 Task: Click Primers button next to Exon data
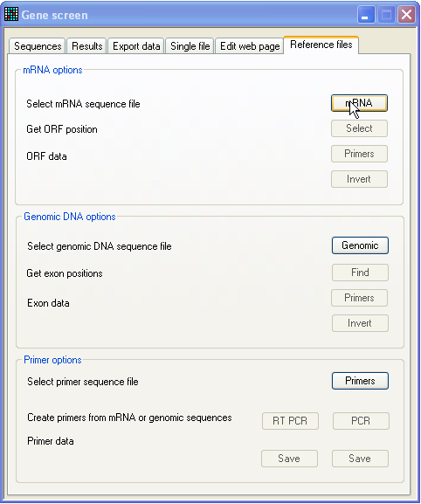click(x=359, y=298)
